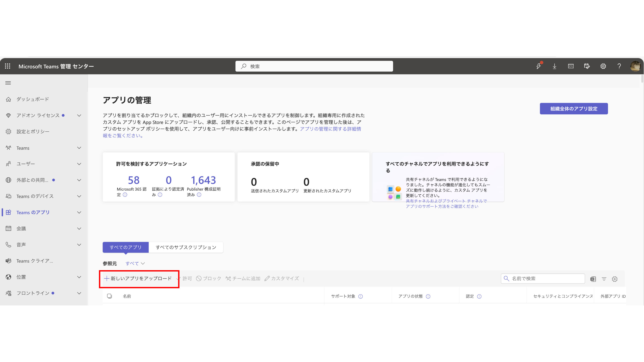Focus the top 検索 search box

click(314, 66)
